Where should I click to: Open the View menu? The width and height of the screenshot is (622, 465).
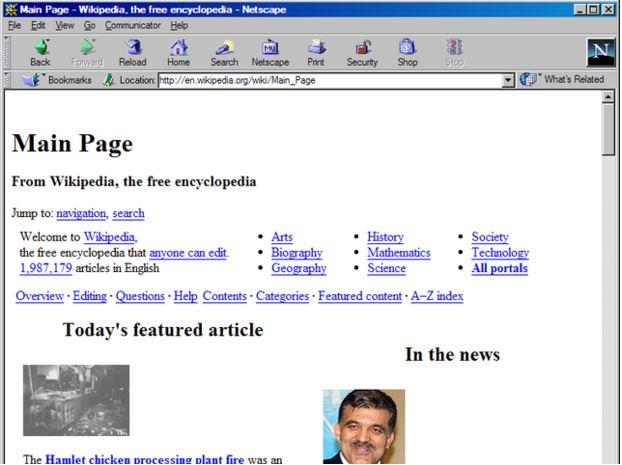click(x=65, y=26)
